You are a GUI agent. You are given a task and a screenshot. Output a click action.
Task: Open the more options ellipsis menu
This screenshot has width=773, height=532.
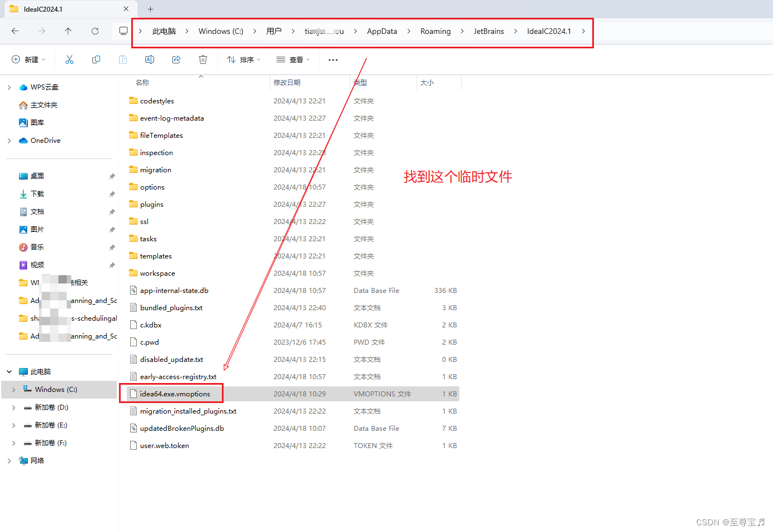333,59
